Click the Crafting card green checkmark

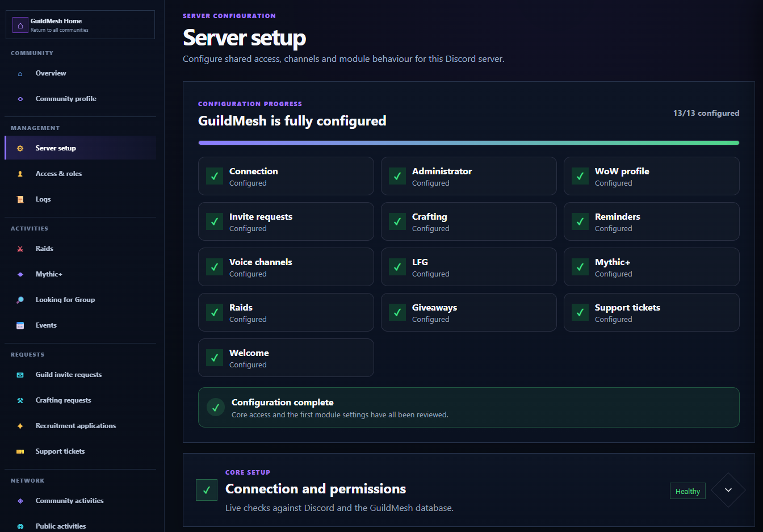tap(397, 221)
